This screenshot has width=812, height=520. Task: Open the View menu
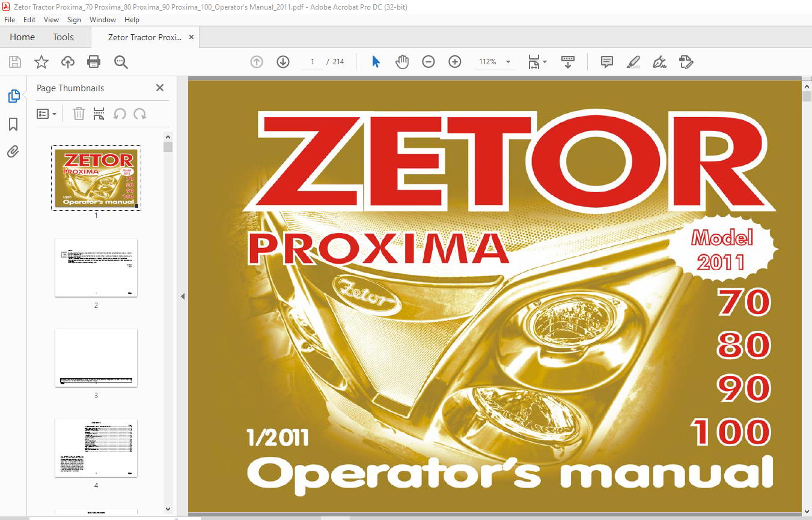[51, 20]
